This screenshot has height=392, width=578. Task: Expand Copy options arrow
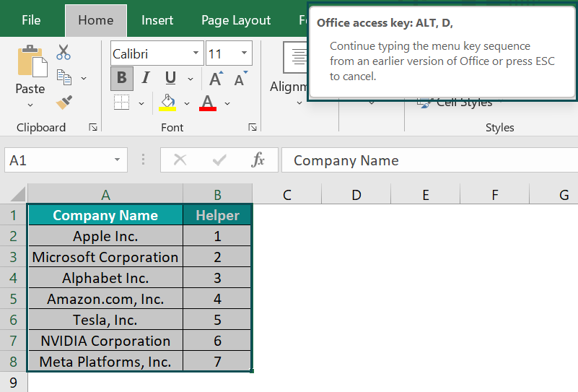click(84, 78)
